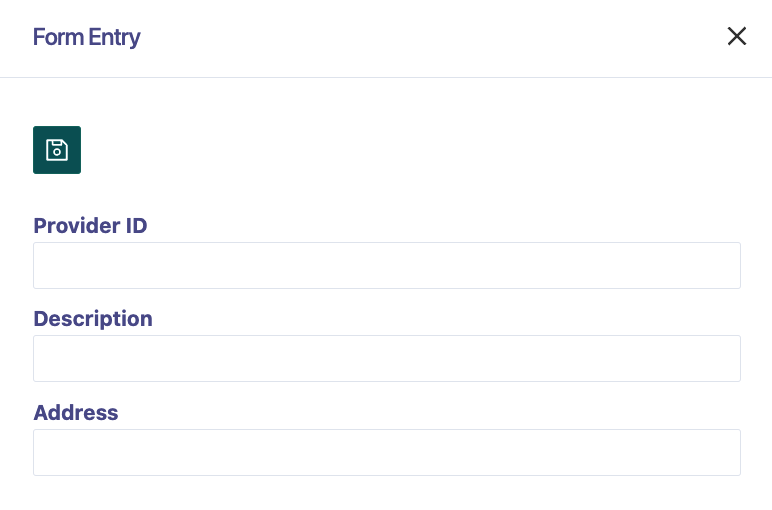772x510 pixels.
Task: Focus the Description text box
Action: (x=386, y=358)
